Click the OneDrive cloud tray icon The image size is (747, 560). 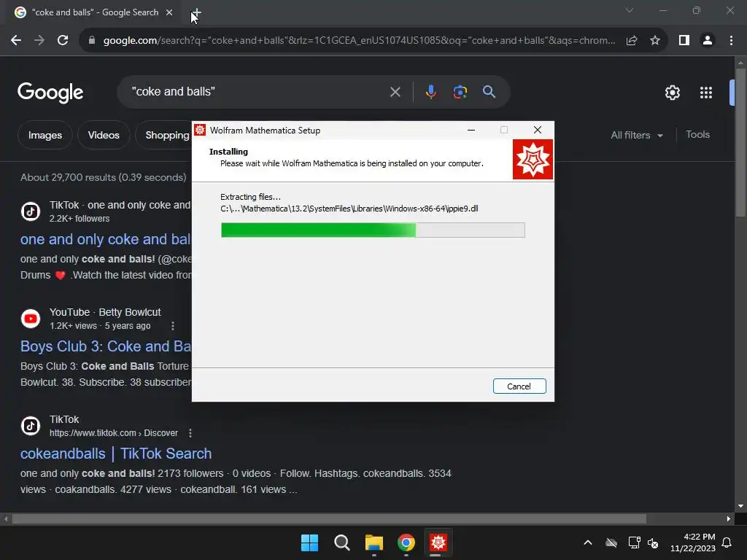click(611, 542)
